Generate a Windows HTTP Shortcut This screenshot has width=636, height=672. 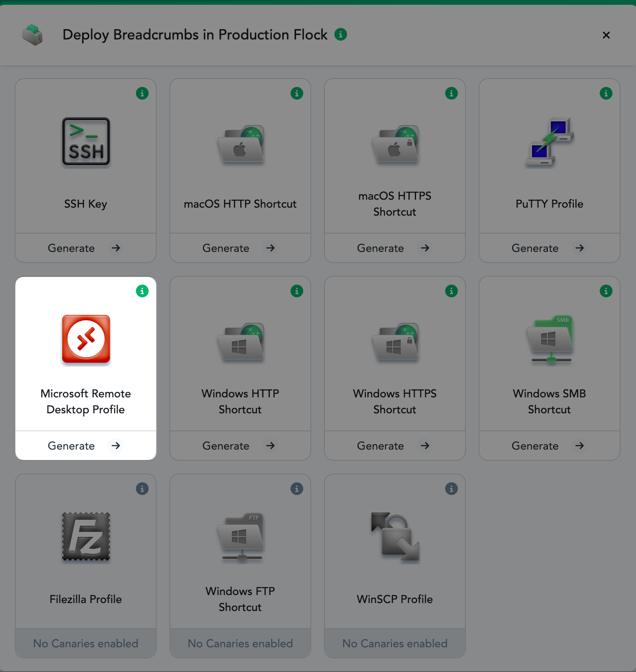click(240, 446)
